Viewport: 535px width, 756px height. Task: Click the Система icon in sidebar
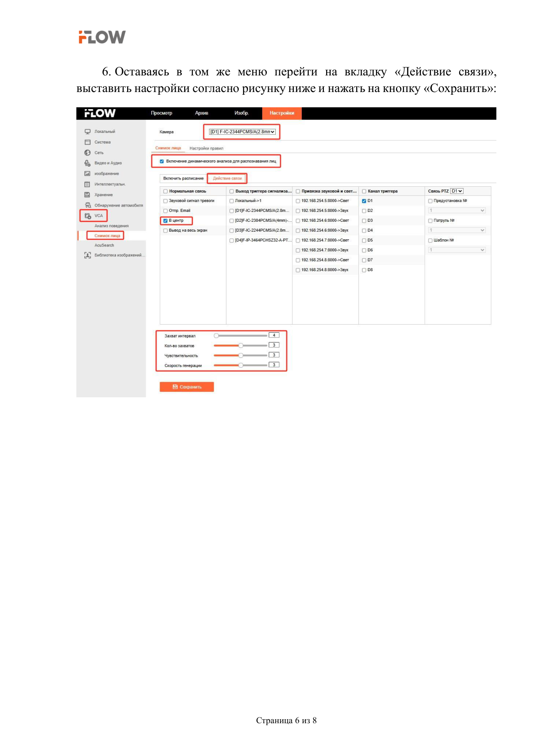tap(88, 142)
